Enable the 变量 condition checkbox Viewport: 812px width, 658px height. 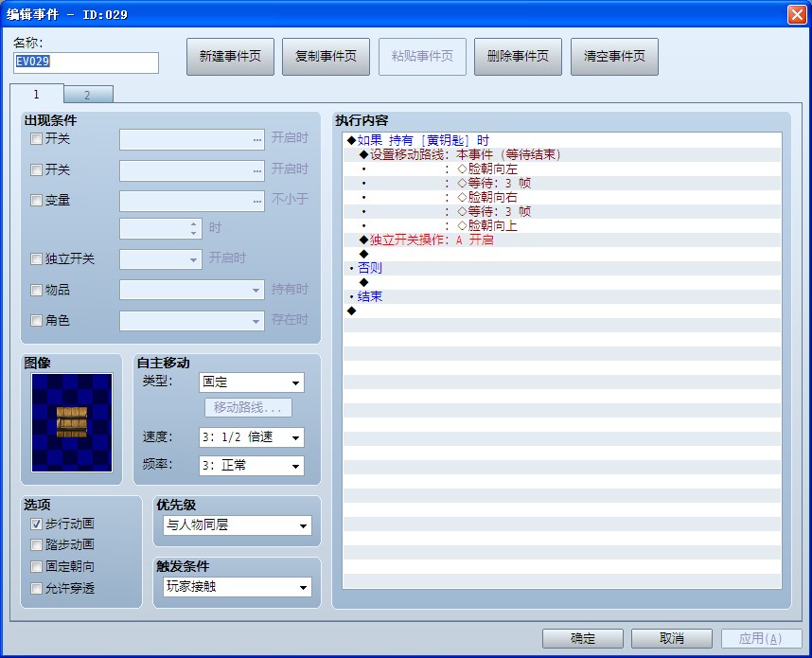coord(36,201)
